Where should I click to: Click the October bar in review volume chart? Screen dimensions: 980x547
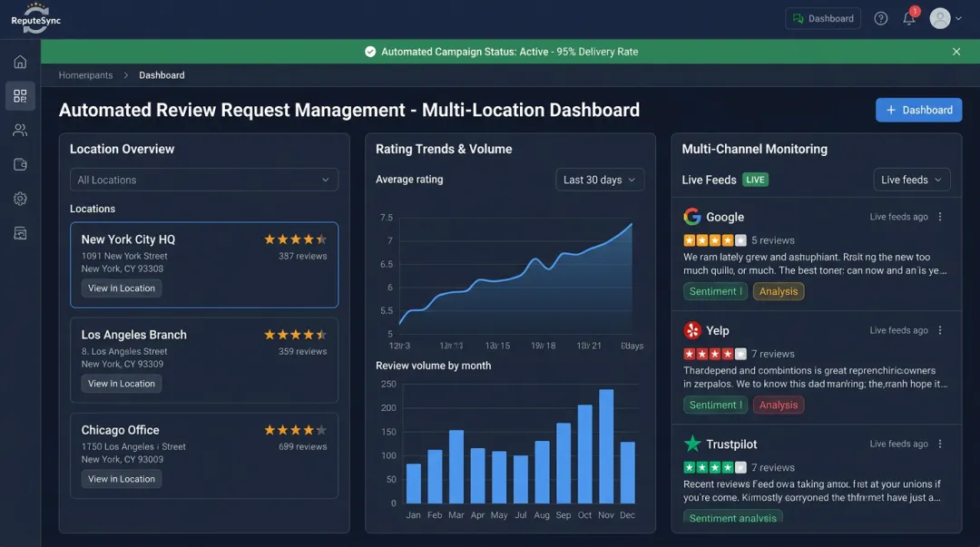[584, 454]
